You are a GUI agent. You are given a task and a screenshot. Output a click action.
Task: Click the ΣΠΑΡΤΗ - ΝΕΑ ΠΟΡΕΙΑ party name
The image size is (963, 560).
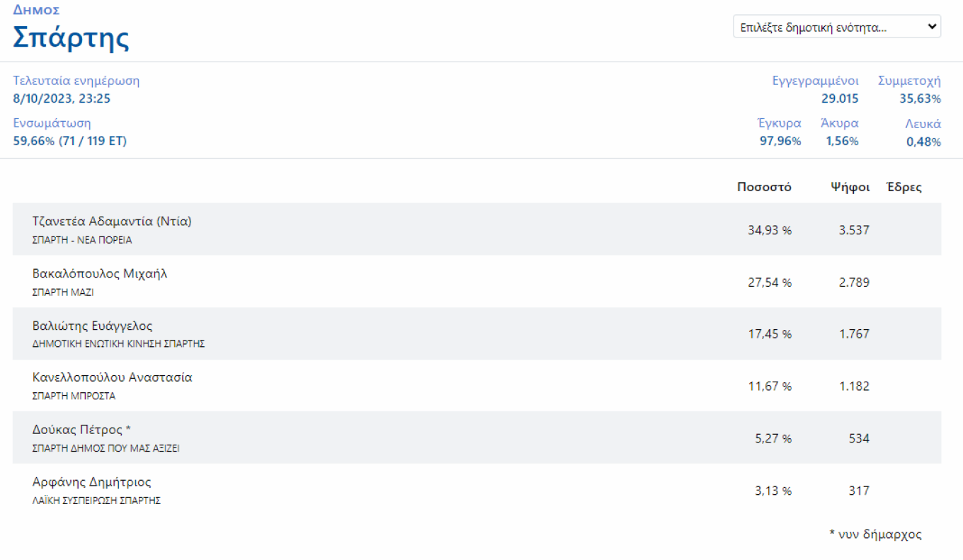tap(82, 240)
